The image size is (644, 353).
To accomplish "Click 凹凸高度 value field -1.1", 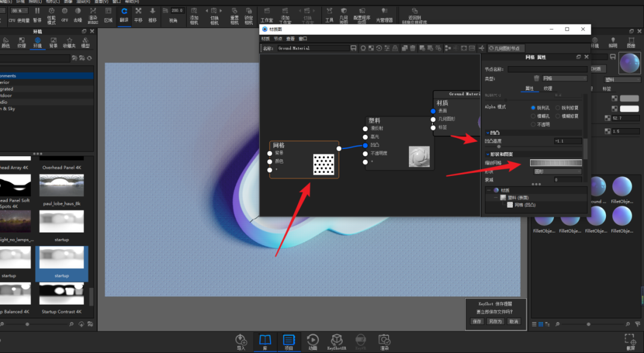I will click(x=568, y=141).
